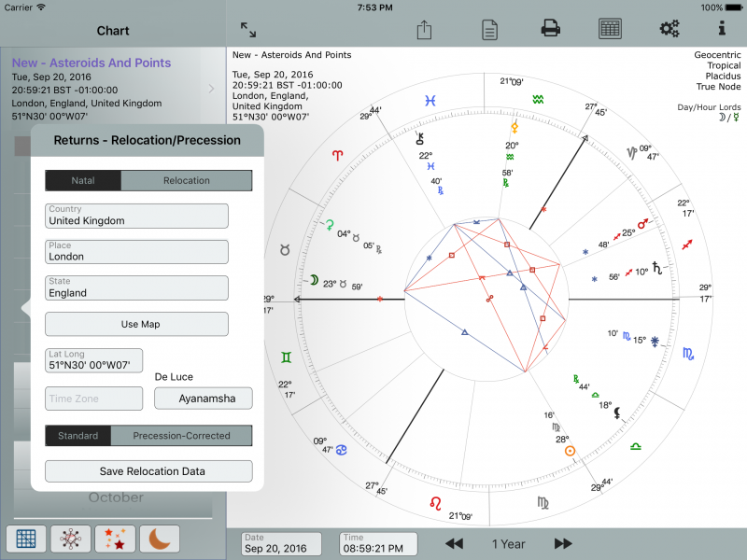Step forward one year with double arrows

563,543
